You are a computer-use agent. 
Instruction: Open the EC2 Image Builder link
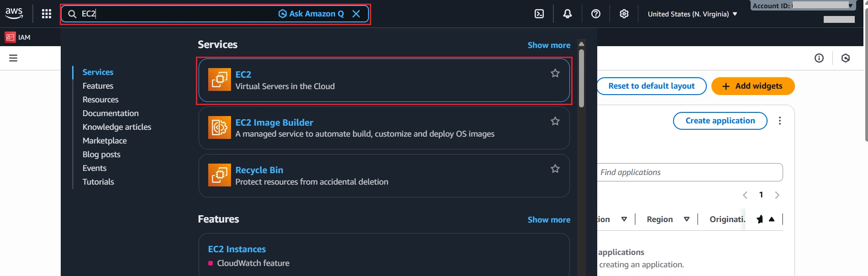pos(274,122)
